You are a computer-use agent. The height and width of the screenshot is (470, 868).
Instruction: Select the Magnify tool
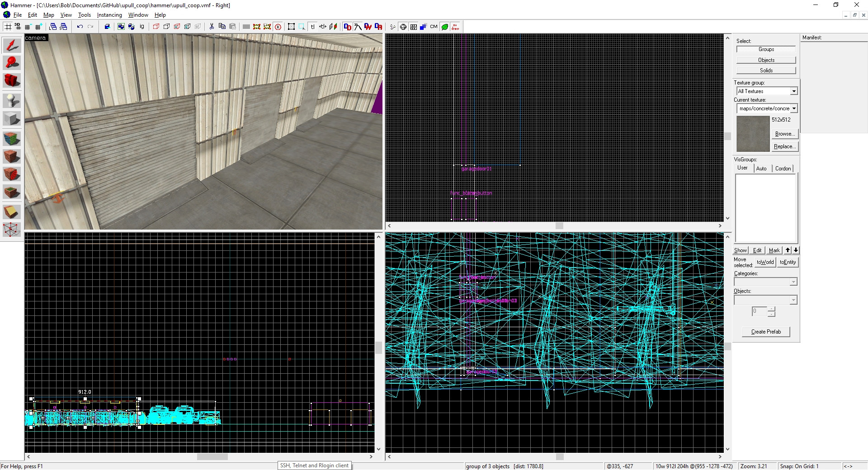coord(12,63)
